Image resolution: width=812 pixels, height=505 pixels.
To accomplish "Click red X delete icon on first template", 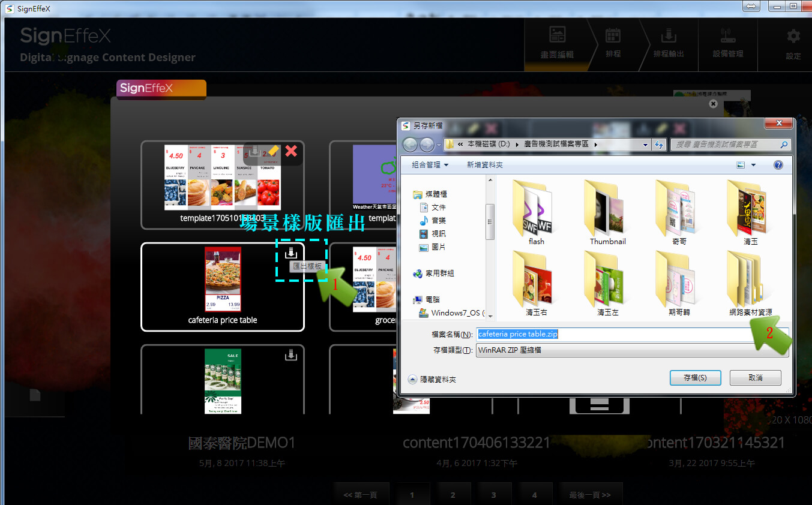I will (291, 151).
